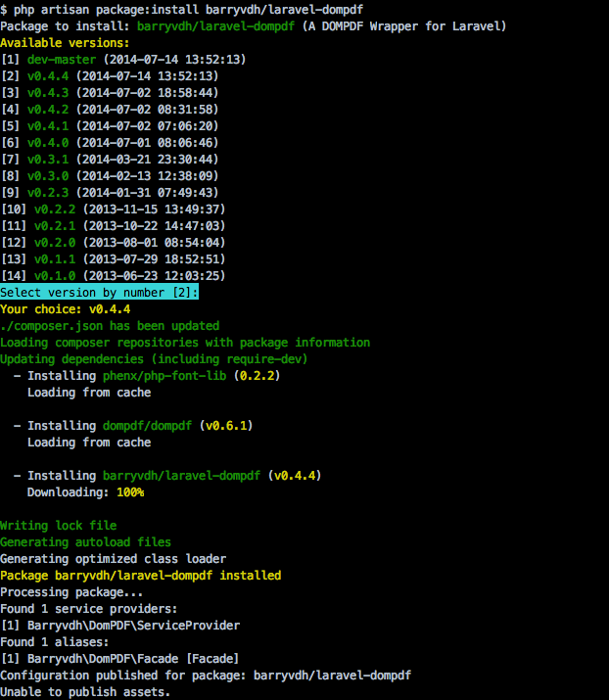
Task: Click 'Barryvdh\DomPDF\Facade [Facade]' entry
Action: pos(133,659)
